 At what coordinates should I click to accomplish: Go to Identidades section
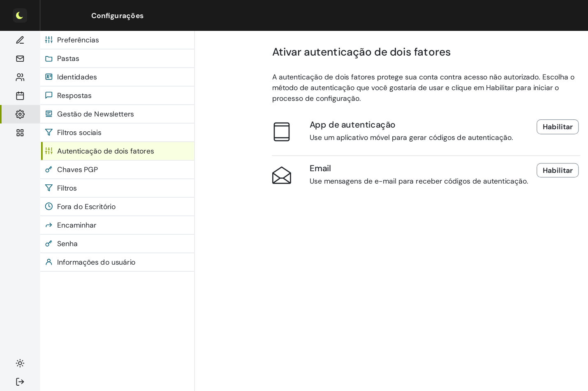pyautogui.click(x=117, y=77)
